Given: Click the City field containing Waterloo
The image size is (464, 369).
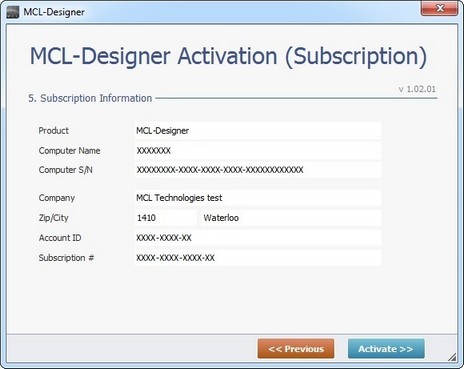Looking at the screenshot, I should [291, 218].
